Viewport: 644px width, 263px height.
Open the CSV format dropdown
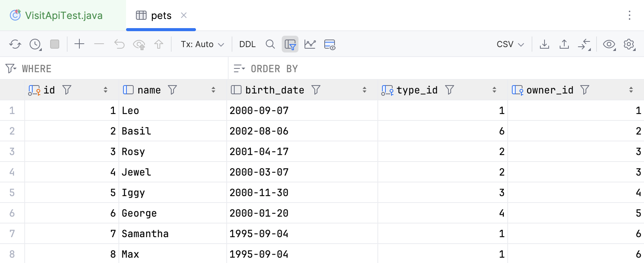pos(510,44)
